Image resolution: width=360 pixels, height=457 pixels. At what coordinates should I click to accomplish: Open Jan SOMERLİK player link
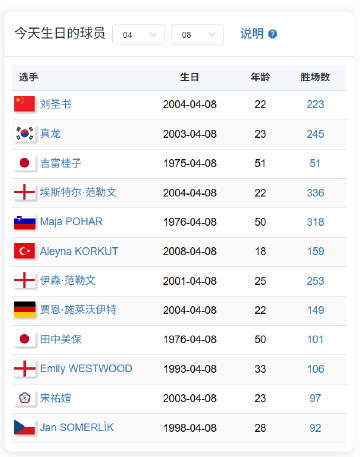pyautogui.click(x=77, y=427)
